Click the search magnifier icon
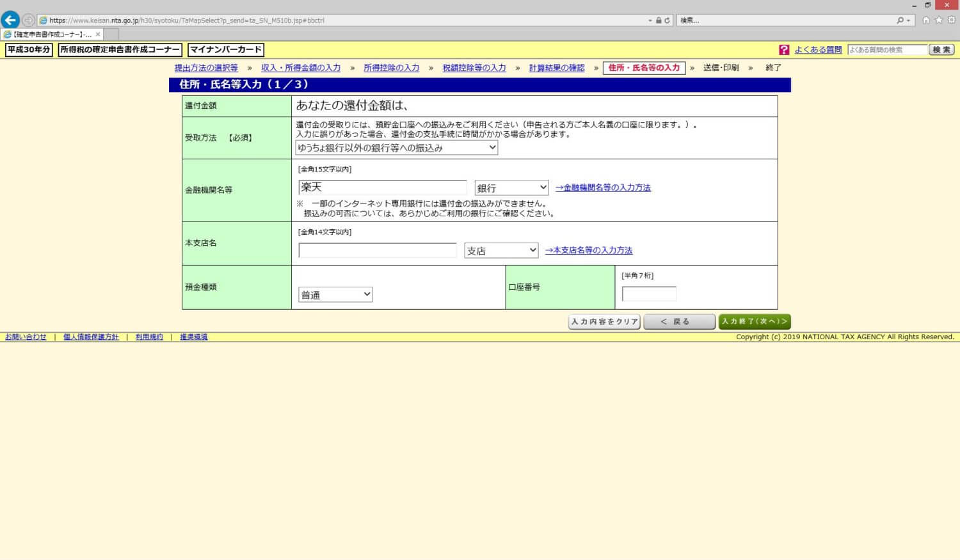This screenshot has width=960, height=560. [900, 20]
